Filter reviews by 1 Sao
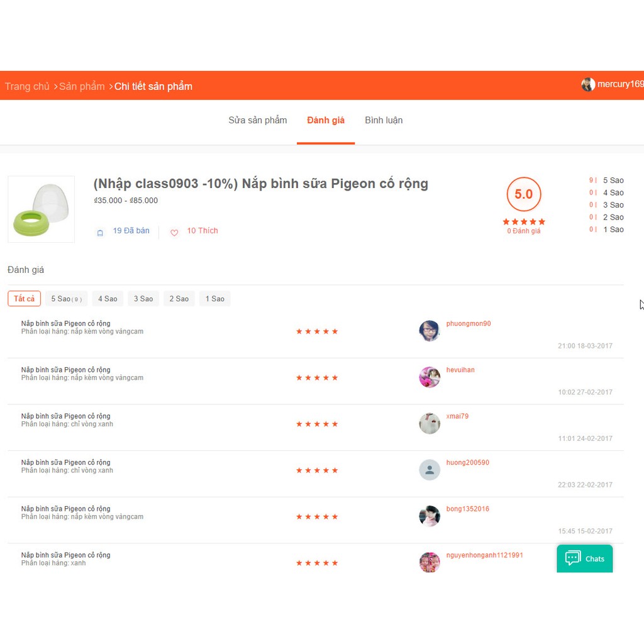Viewport: 644px width, 644px height. (x=215, y=299)
